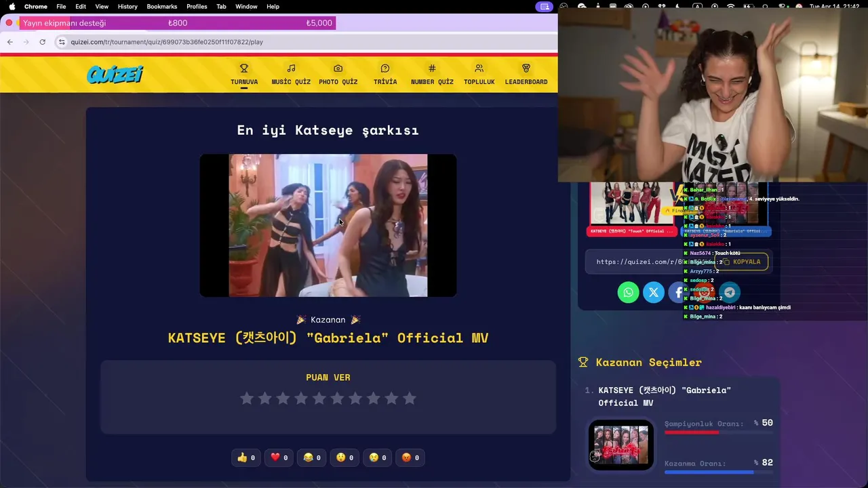Open the Wi-Fi menu bar icon
This screenshot has width=868, height=488.
[730, 6]
